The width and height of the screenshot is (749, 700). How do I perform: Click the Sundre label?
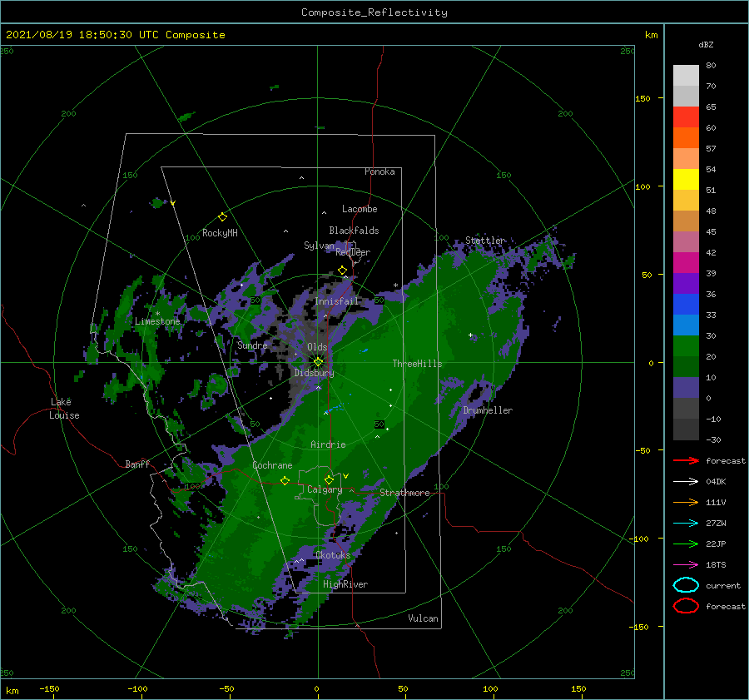tap(252, 345)
